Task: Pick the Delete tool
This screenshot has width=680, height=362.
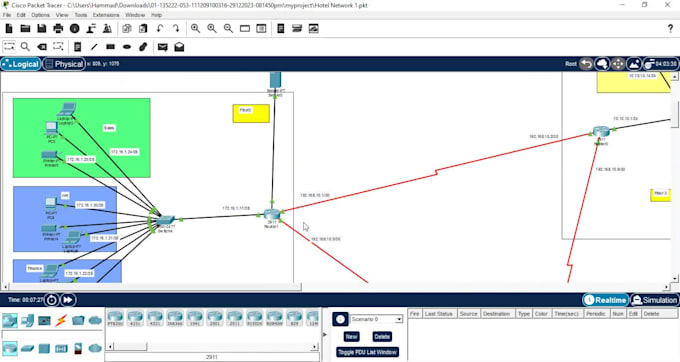Action: (42, 46)
